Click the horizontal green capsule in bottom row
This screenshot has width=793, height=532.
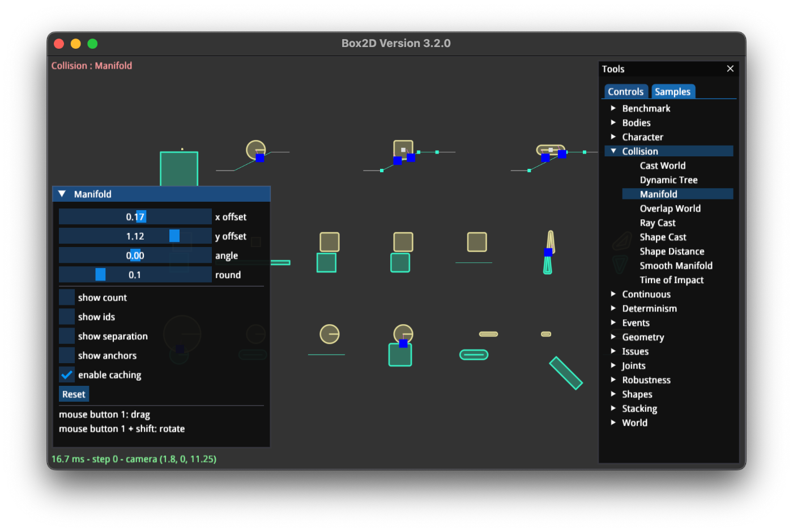474,355
